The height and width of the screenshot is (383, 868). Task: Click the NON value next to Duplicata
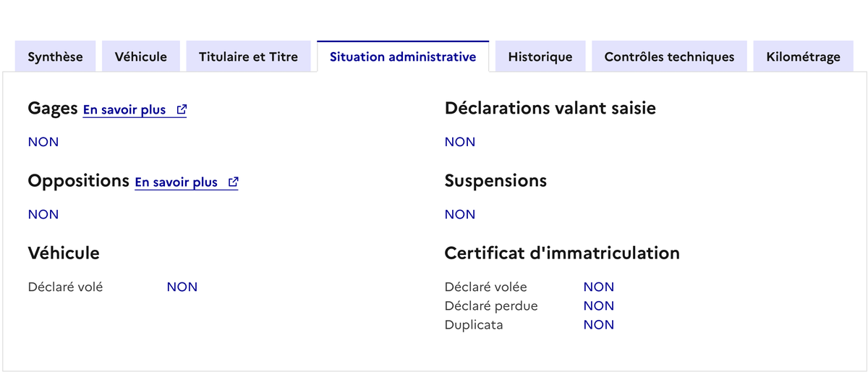(599, 325)
